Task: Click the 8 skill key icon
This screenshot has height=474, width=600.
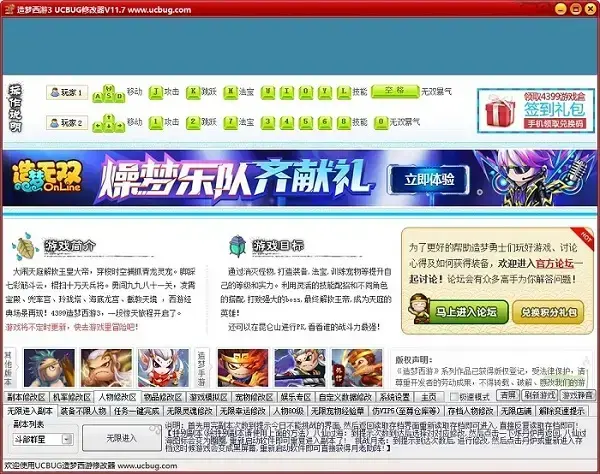Action: pos(344,122)
